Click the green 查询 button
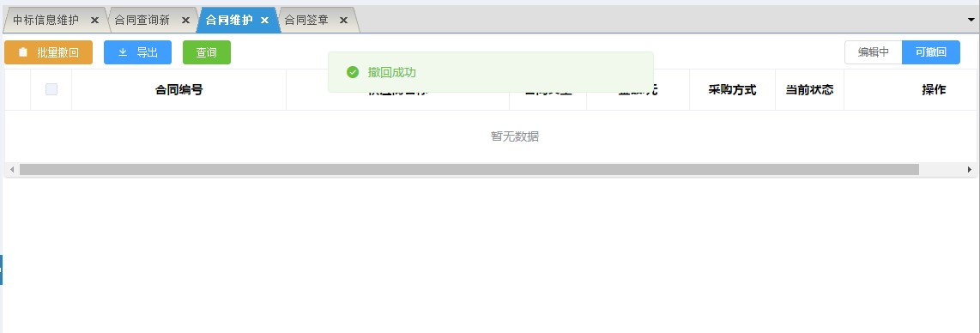980x333 pixels. click(206, 52)
